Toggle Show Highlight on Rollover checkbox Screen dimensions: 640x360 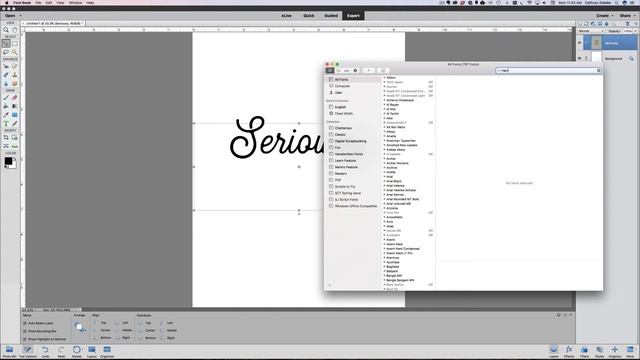pos(25,339)
